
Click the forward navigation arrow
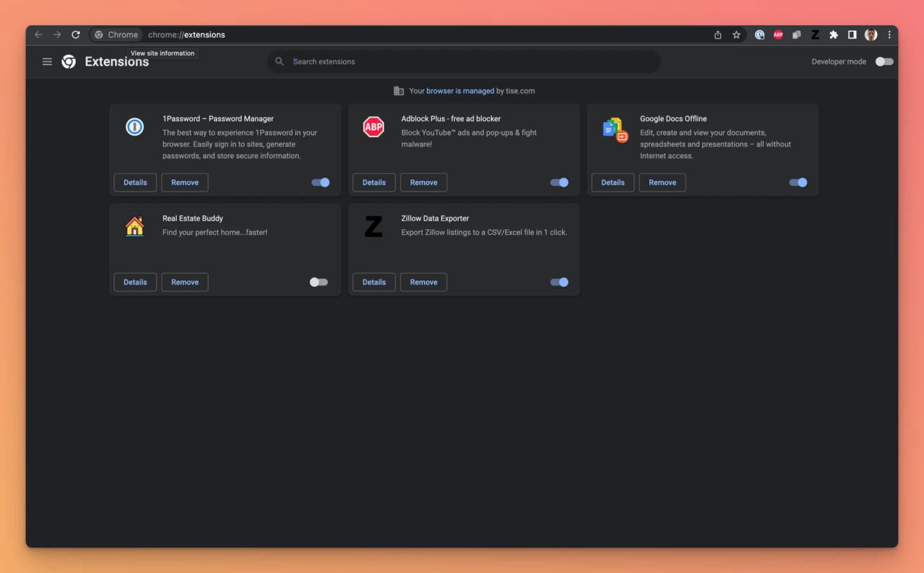[x=57, y=35]
